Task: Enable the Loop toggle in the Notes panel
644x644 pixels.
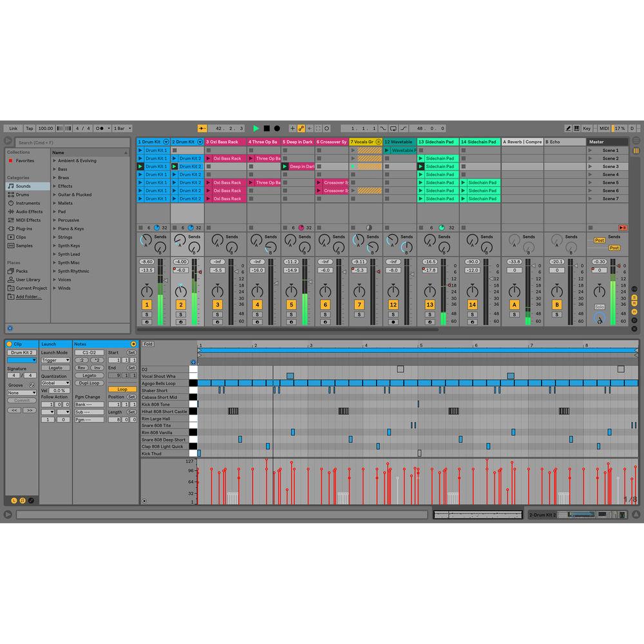Action: pyautogui.click(x=123, y=389)
